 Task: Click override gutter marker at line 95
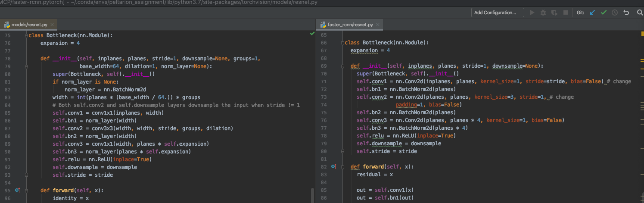[18, 190]
